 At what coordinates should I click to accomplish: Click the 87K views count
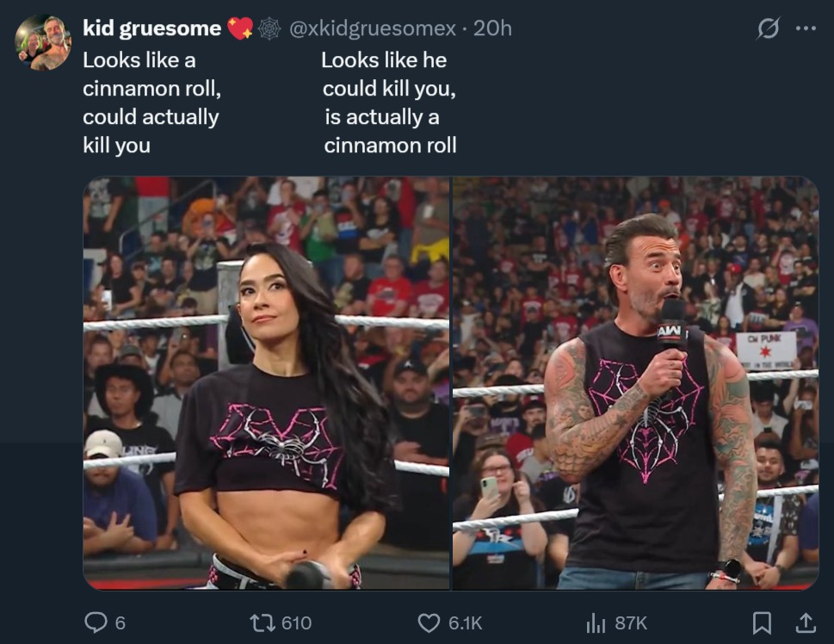coord(632,622)
